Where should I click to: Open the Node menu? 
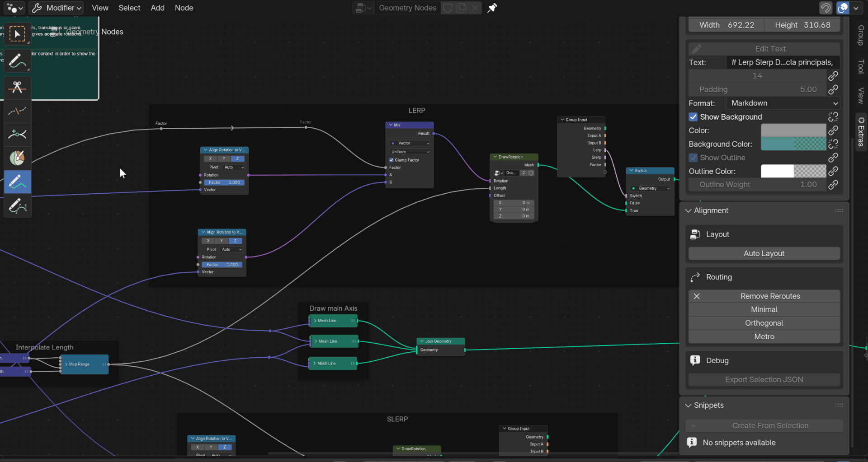pos(184,8)
